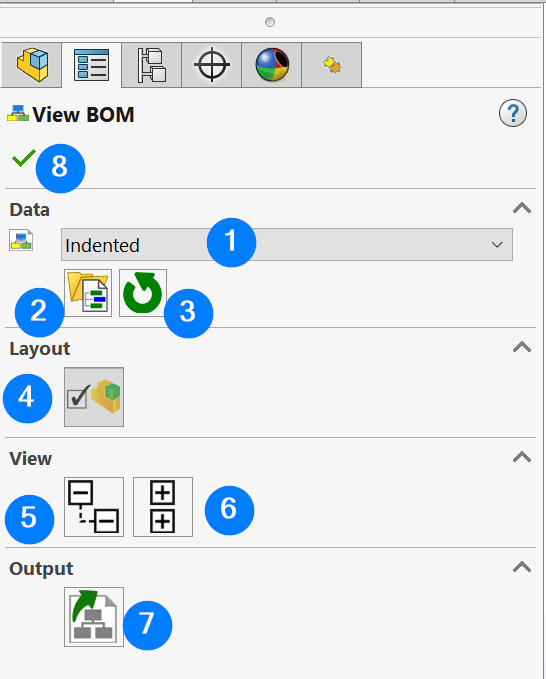Click the green refresh BOM icon
546x679 pixels.
[x=143, y=293]
